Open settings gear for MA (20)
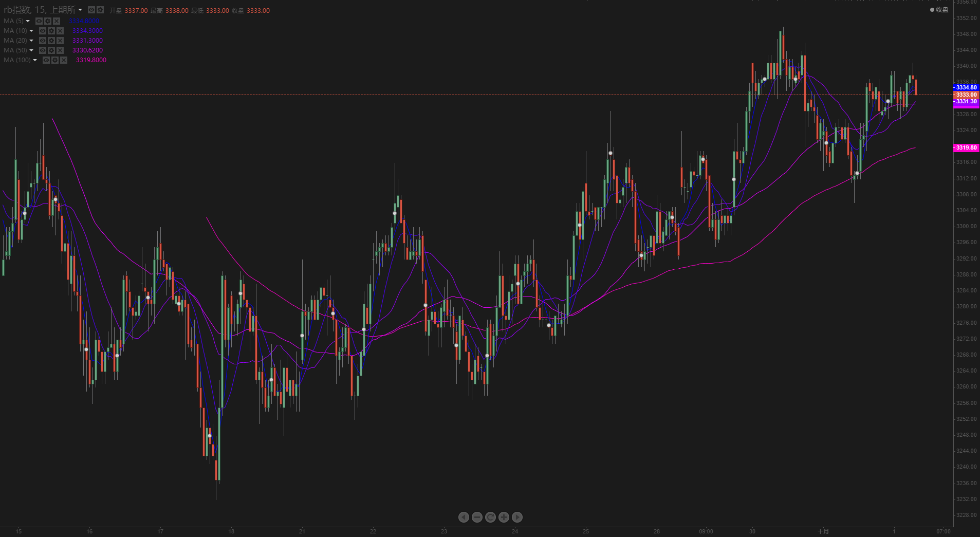The height and width of the screenshot is (537, 980). pos(51,41)
